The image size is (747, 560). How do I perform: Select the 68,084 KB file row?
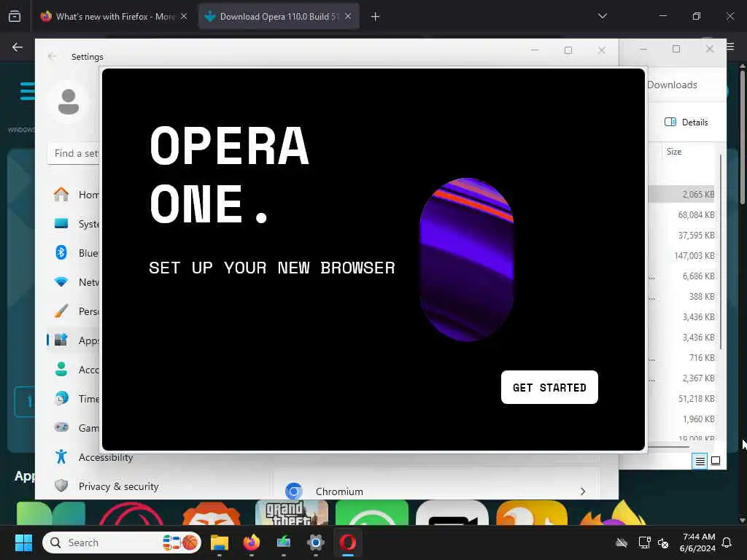point(682,215)
